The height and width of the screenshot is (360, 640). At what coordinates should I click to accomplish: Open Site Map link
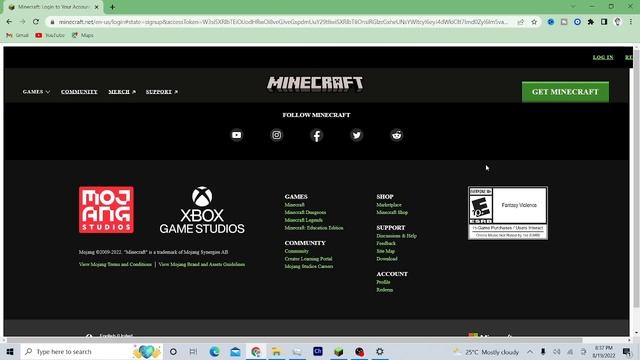tap(386, 251)
